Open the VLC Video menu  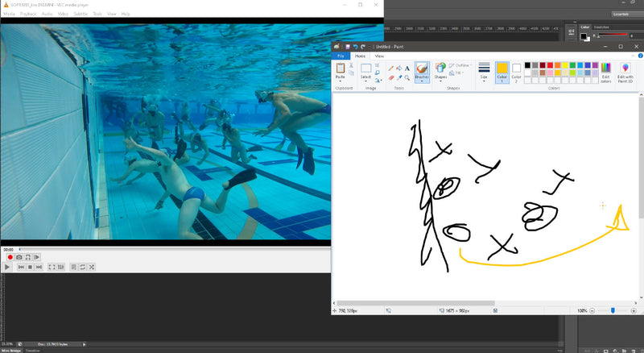pos(63,14)
